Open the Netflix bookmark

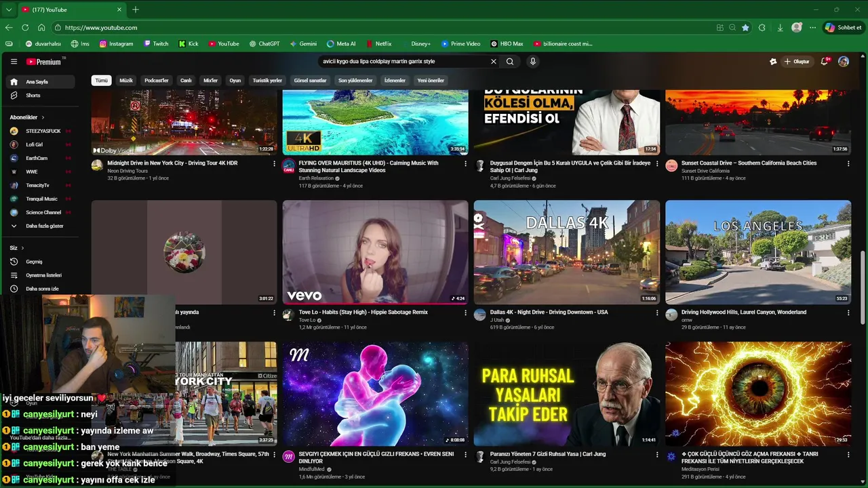coord(378,44)
